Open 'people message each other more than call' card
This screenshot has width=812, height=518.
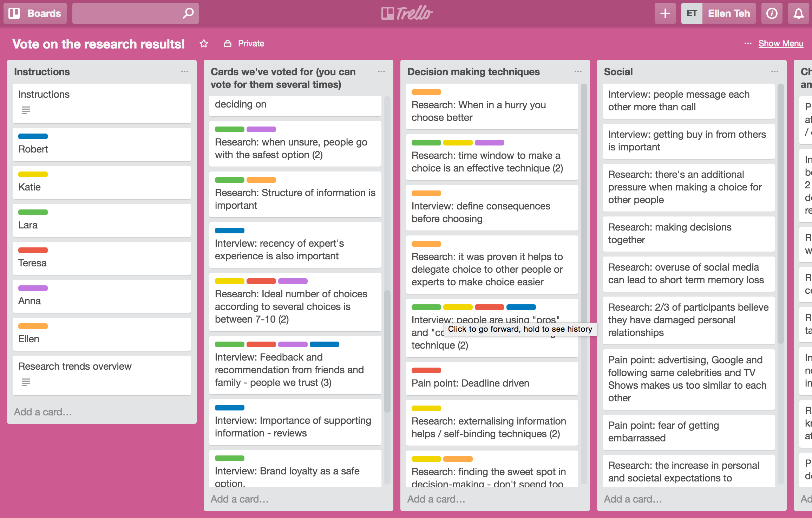689,101
